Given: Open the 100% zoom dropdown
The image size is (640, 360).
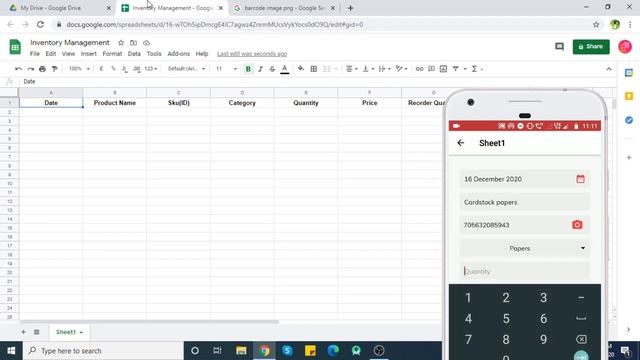Looking at the screenshot, I should pyautogui.click(x=79, y=69).
